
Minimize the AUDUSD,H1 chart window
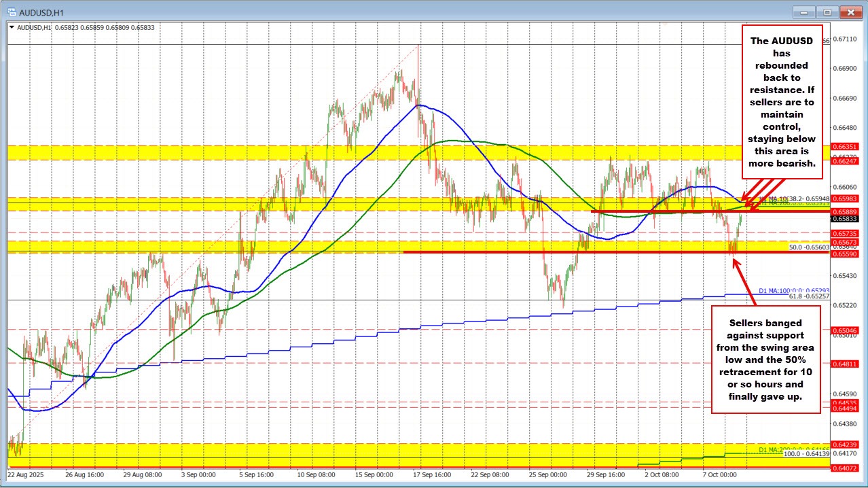[806, 12]
